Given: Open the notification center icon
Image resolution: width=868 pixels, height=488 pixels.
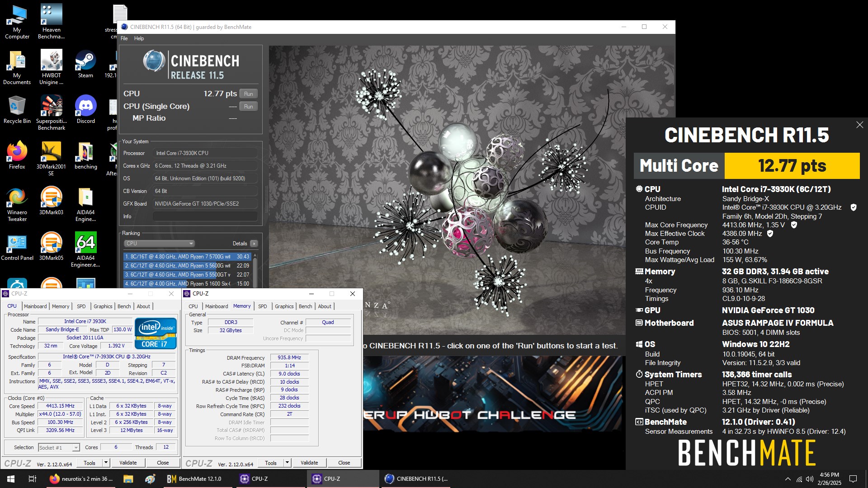Looking at the screenshot, I should 853,479.
